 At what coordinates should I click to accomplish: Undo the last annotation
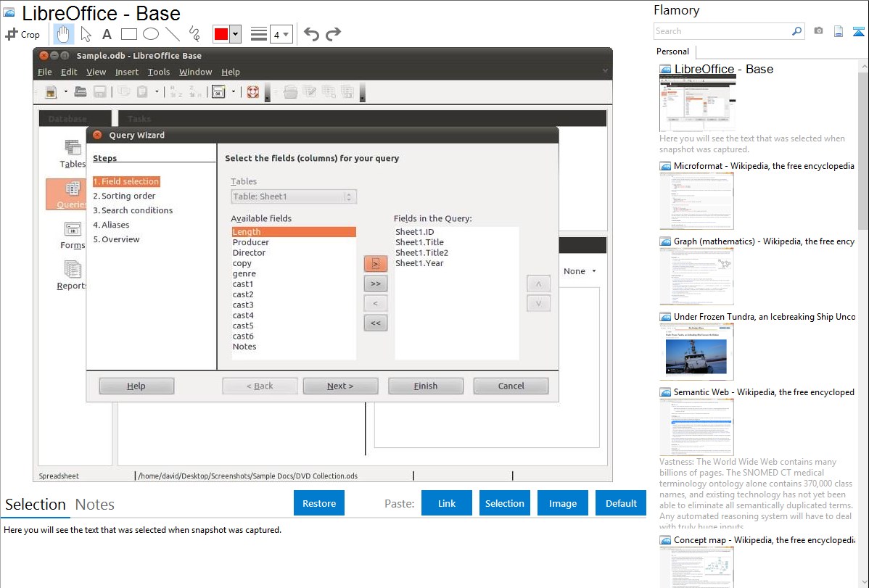(311, 34)
